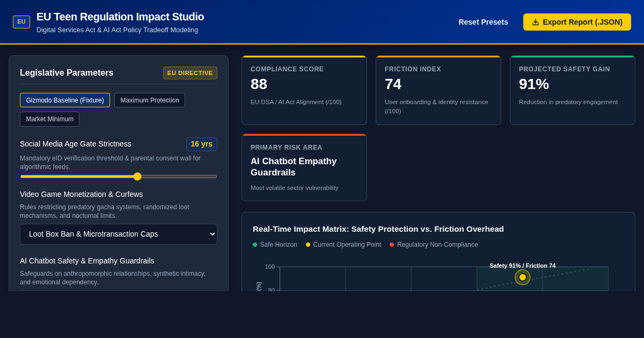
Task: Click the 'Digital Services Act & AI Act' subtitle
Action: pos(118,30)
